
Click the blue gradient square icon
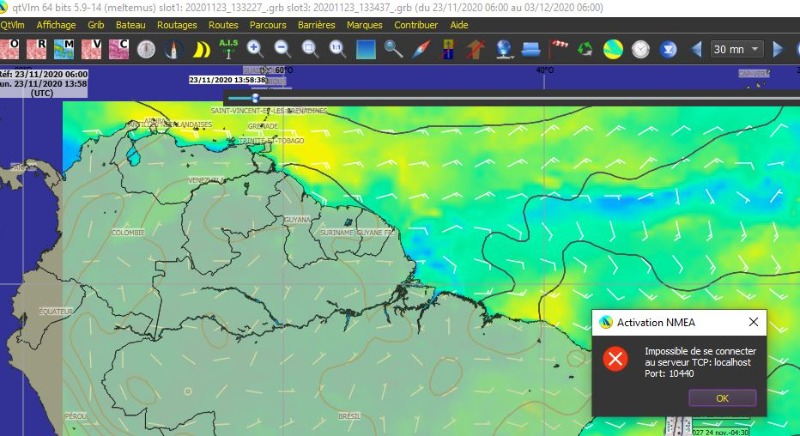tap(366, 49)
